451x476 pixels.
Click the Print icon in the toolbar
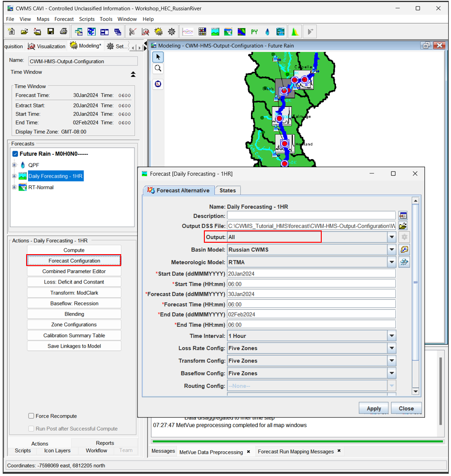tap(63, 32)
